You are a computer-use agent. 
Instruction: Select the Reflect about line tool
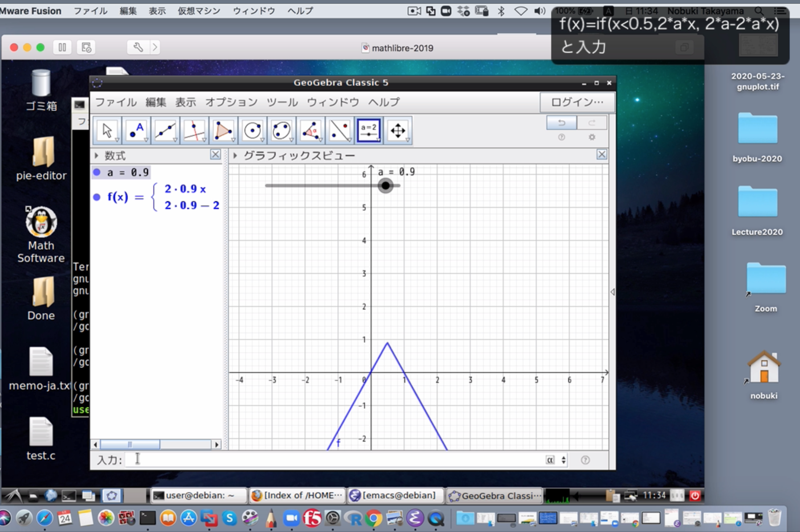[x=339, y=131]
